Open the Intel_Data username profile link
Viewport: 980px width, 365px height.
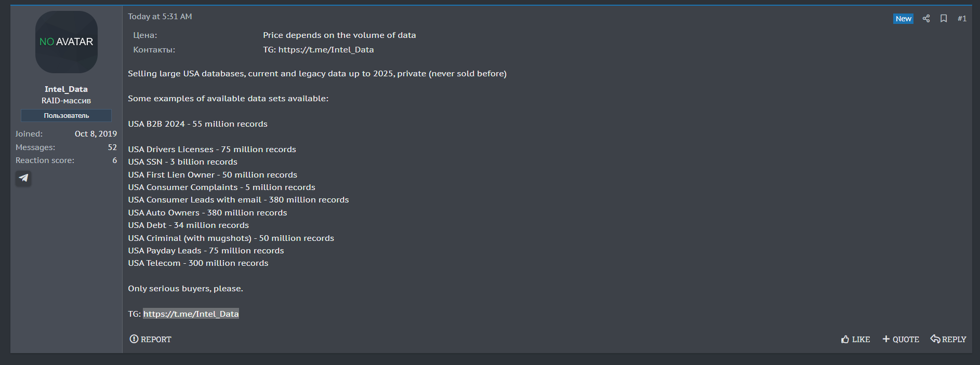66,89
